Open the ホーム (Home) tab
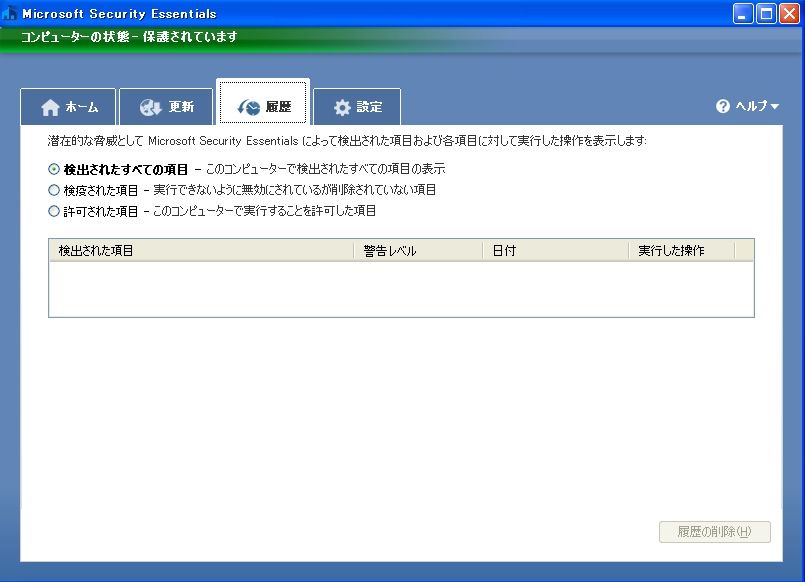805x582 pixels. tap(68, 107)
